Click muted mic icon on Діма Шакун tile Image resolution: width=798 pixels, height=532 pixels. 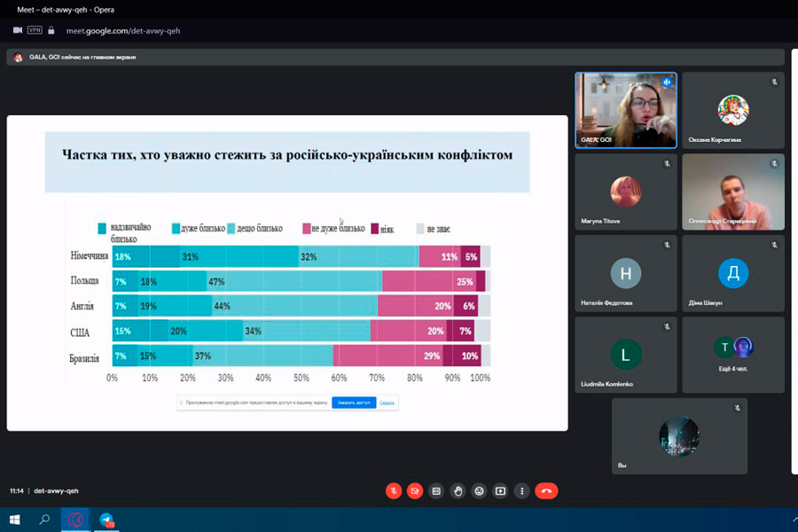point(774,245)
